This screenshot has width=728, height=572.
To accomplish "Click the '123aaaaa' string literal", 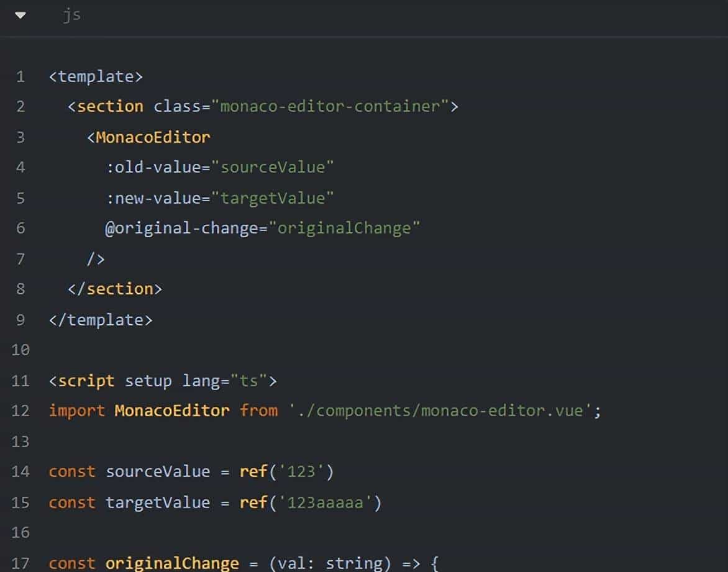I will point(325,503).
